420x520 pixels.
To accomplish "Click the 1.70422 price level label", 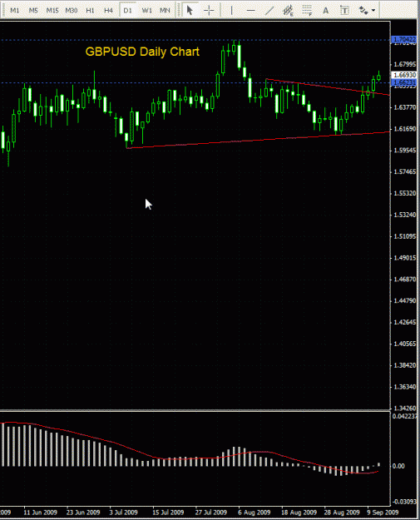I will pyautogui.click(x=403, y=40).
